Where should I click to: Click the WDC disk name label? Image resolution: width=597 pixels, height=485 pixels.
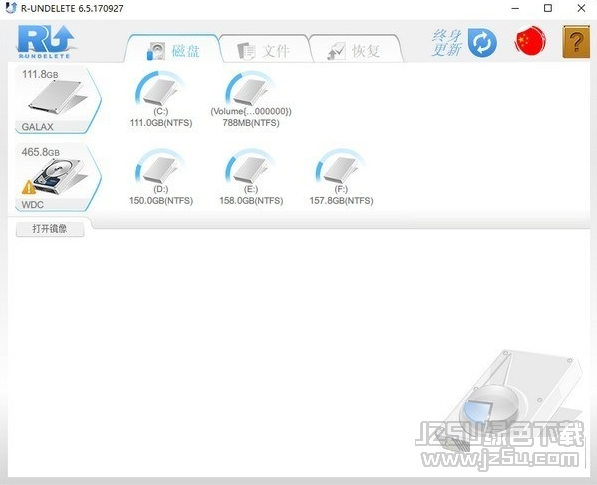click(x=32, y=205)
